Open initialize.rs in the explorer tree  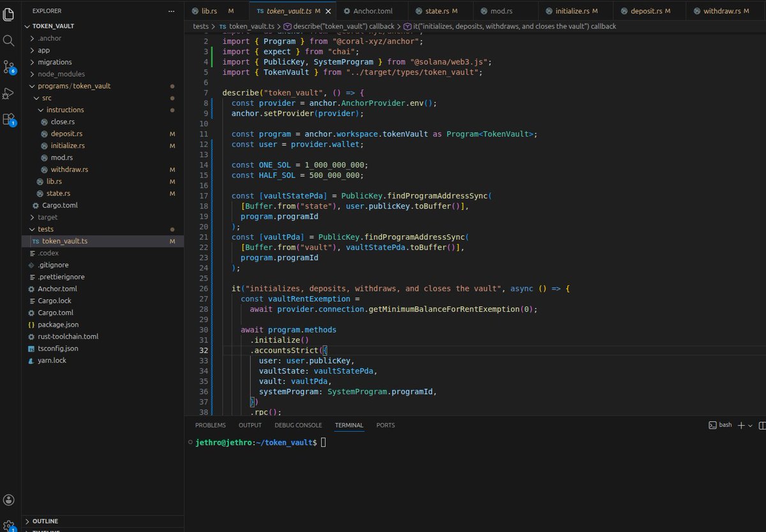click(103, 145)
